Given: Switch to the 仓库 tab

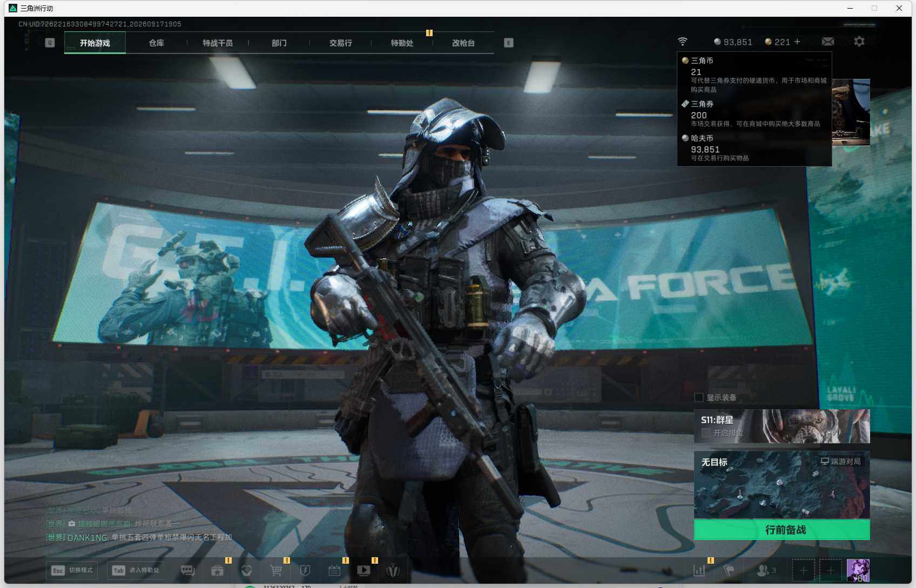Looking at the screenshot, I should (x=156, y=43).
